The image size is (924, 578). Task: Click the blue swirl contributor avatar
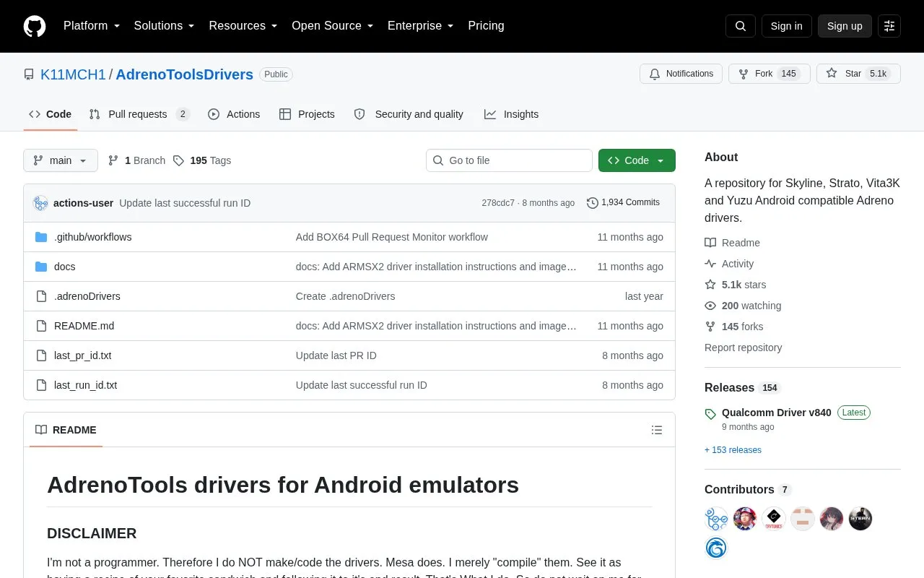pos(716,547)
